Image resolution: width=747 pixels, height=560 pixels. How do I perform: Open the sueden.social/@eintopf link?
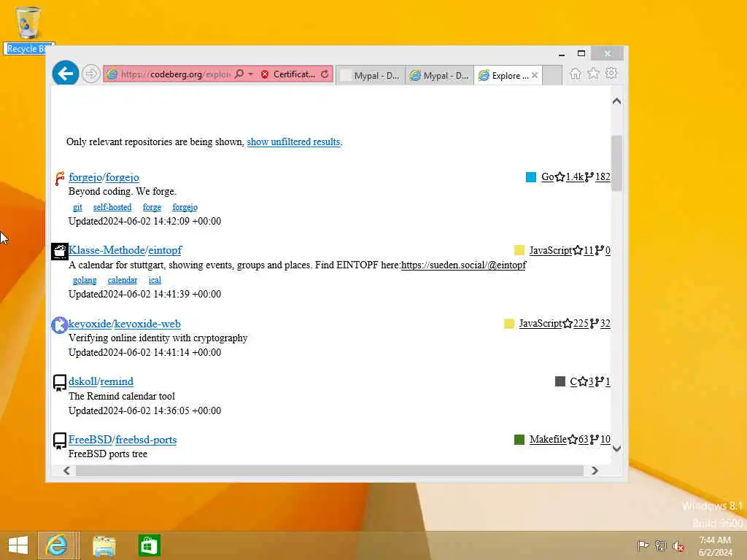pos(463,265)
